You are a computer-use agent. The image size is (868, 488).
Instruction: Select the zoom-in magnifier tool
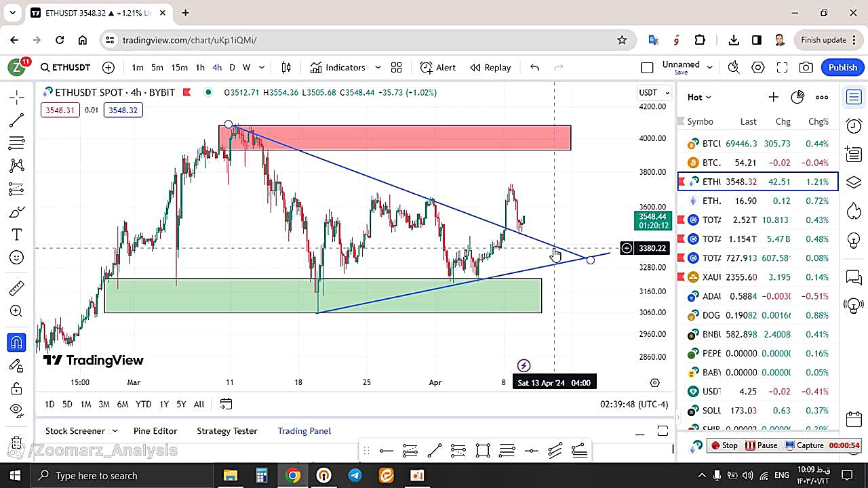coord(17,311)
